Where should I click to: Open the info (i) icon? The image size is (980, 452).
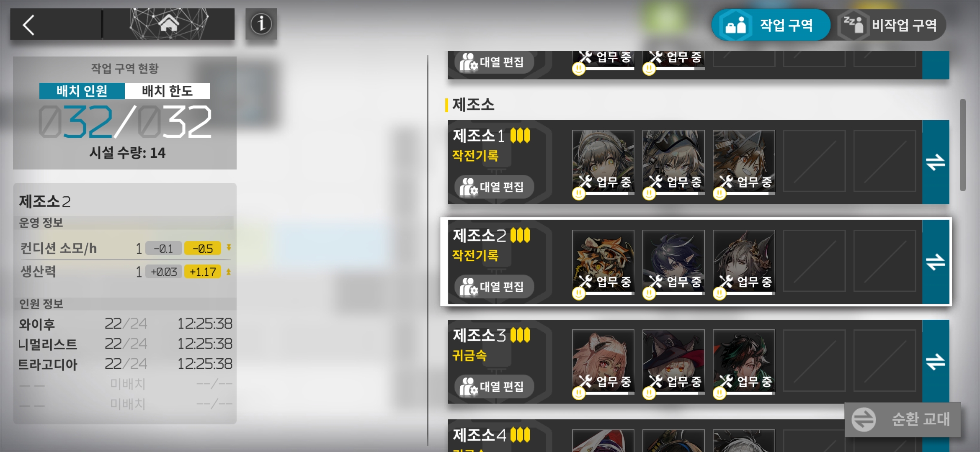[x=261, y=24]
